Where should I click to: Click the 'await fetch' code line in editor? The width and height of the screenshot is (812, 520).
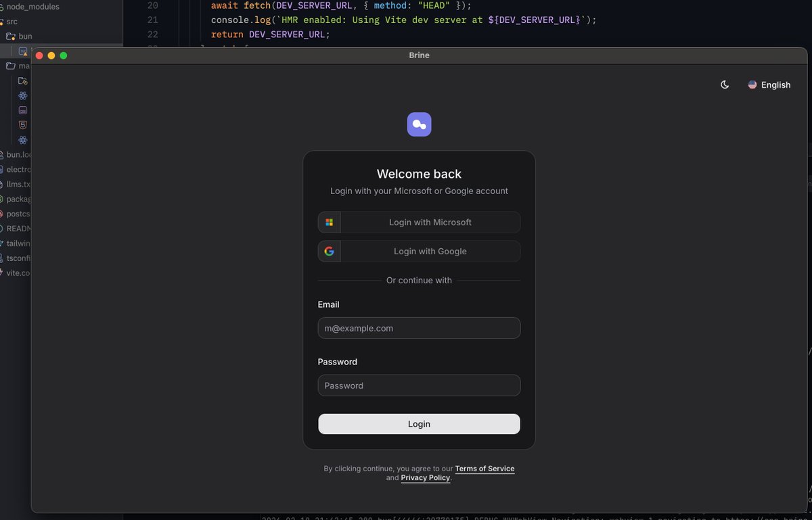(341, 5)
